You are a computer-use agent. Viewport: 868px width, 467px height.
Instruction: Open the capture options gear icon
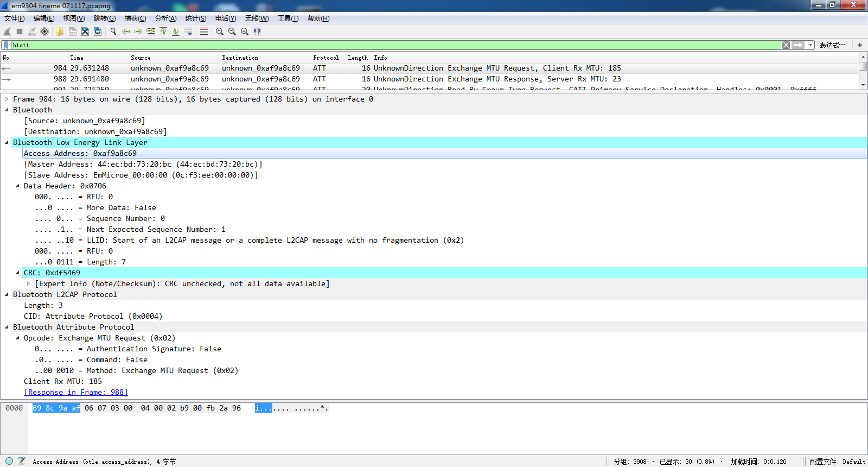click(44, 31)
